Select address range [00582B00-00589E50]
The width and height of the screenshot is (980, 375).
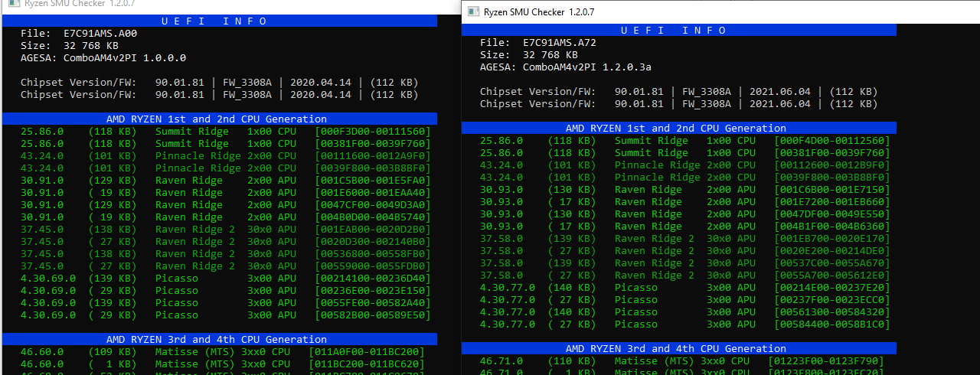(373, 315)
